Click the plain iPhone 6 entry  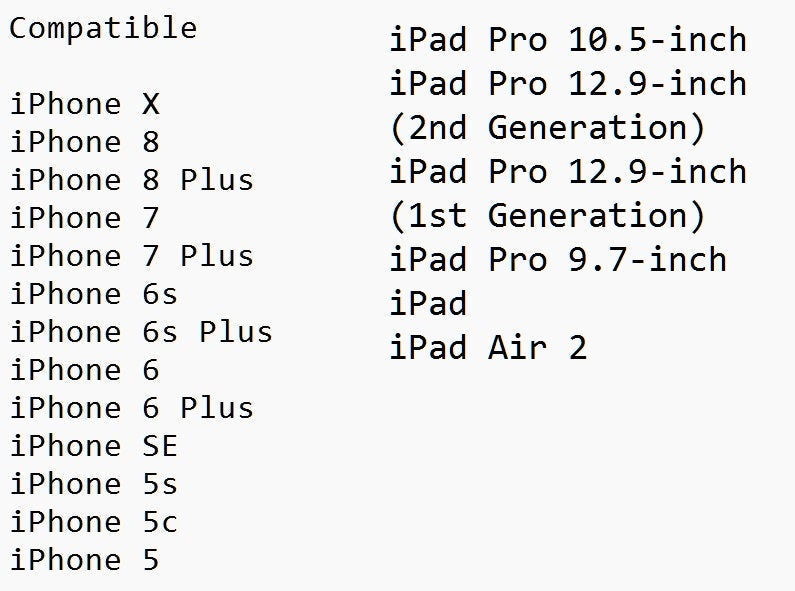85,370
